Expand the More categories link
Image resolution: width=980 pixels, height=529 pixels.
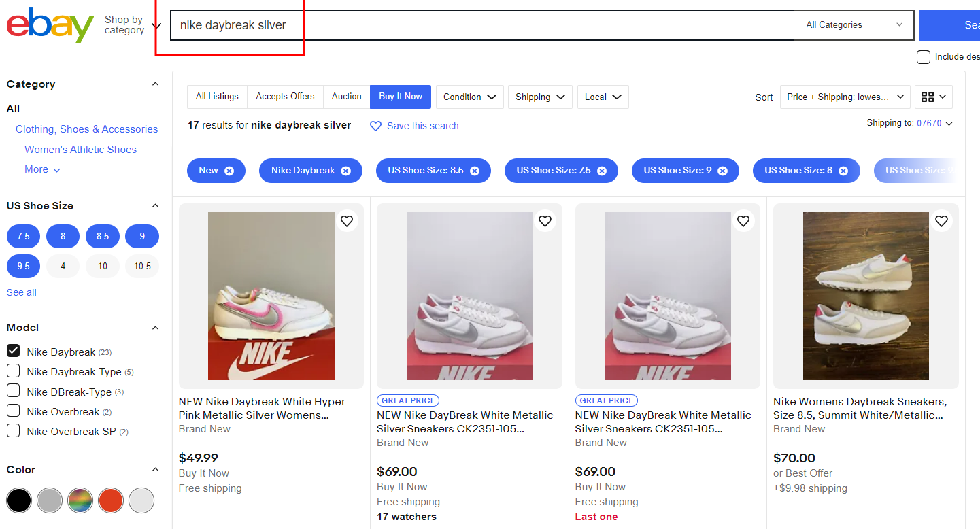[x=42, y=169]
